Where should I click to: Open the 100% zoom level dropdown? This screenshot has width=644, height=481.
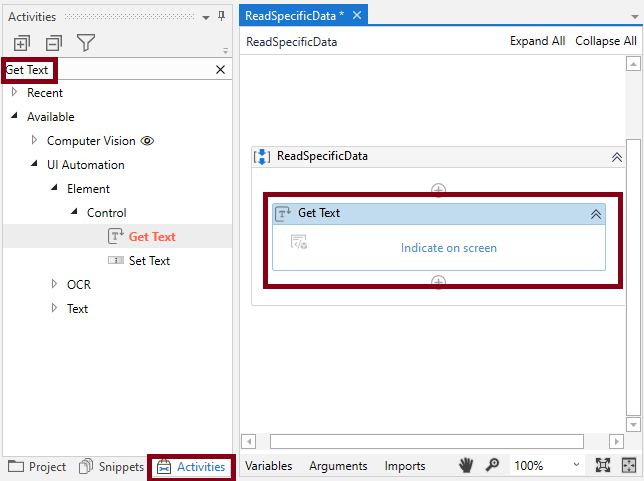[576, 465]
